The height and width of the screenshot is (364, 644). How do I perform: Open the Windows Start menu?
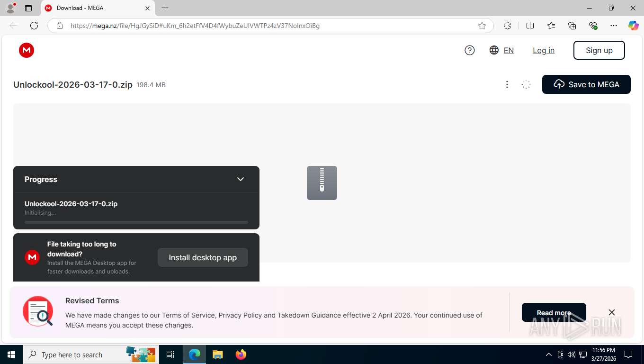[11, 355]
